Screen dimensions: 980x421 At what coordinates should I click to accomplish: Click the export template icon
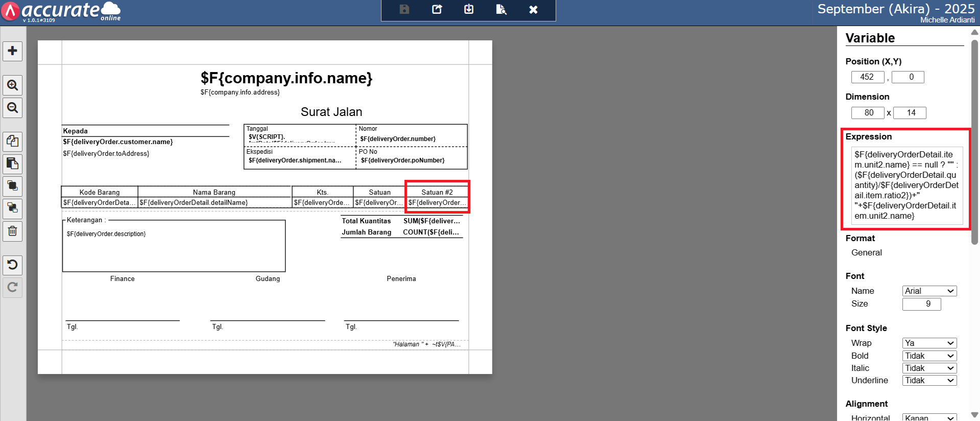coord(437,10)
